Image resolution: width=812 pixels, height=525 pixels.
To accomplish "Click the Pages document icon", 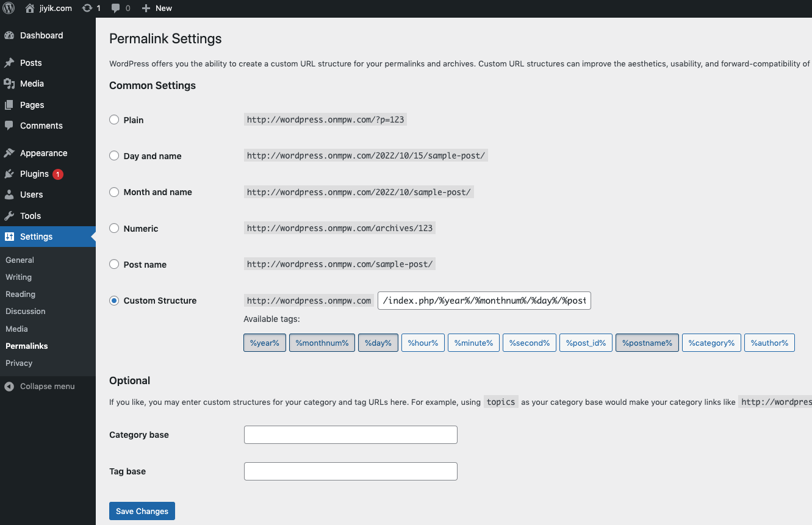I will [x=9, y=105].
